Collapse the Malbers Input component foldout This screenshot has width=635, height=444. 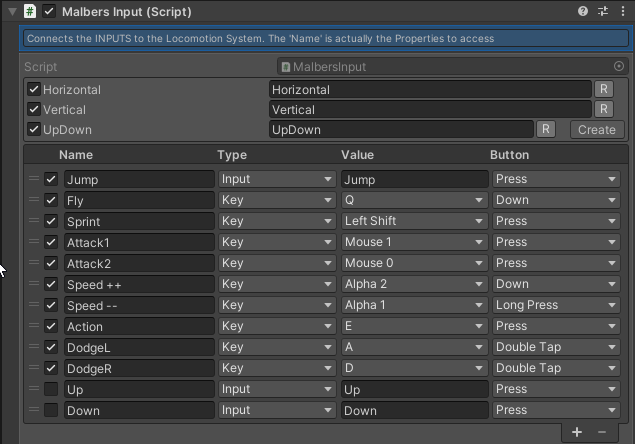click(13, 11)
